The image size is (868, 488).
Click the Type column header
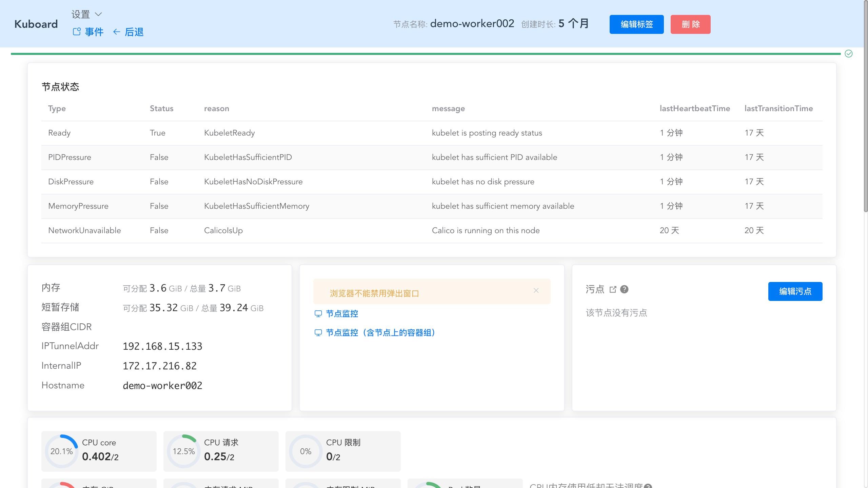pos(57,108)
